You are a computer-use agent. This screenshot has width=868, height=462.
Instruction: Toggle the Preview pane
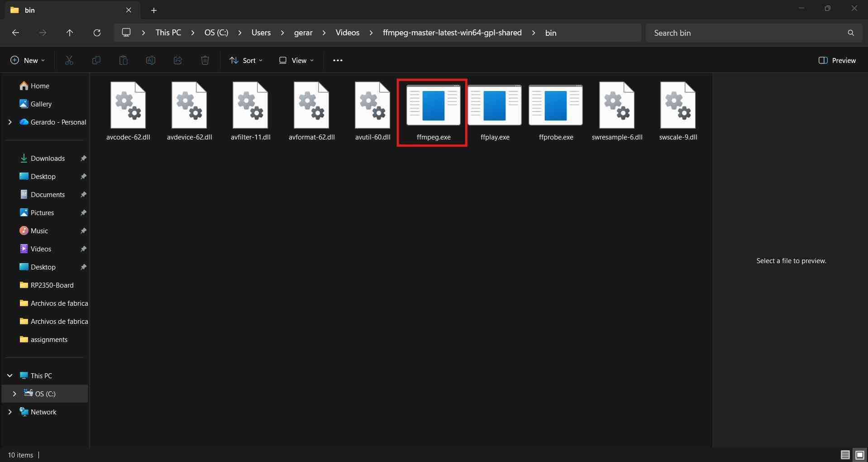click(837, 60)
